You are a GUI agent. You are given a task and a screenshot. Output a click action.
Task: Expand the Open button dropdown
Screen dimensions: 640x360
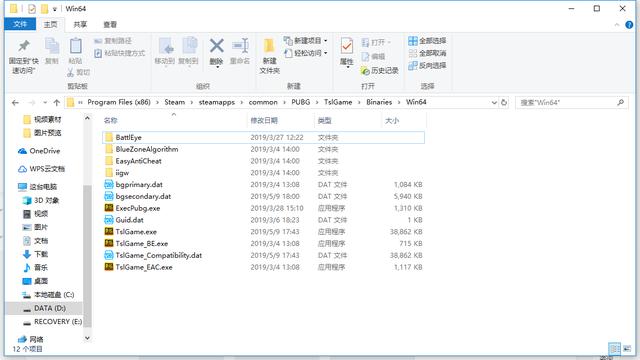[389, 42]
